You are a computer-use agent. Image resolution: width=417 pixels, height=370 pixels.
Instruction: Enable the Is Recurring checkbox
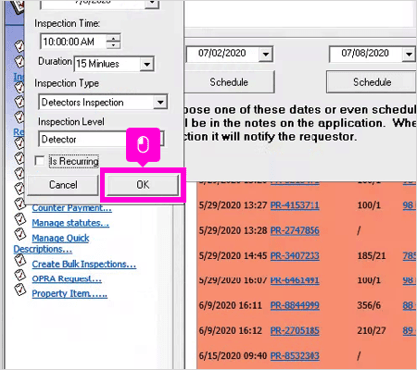point(40,161)
